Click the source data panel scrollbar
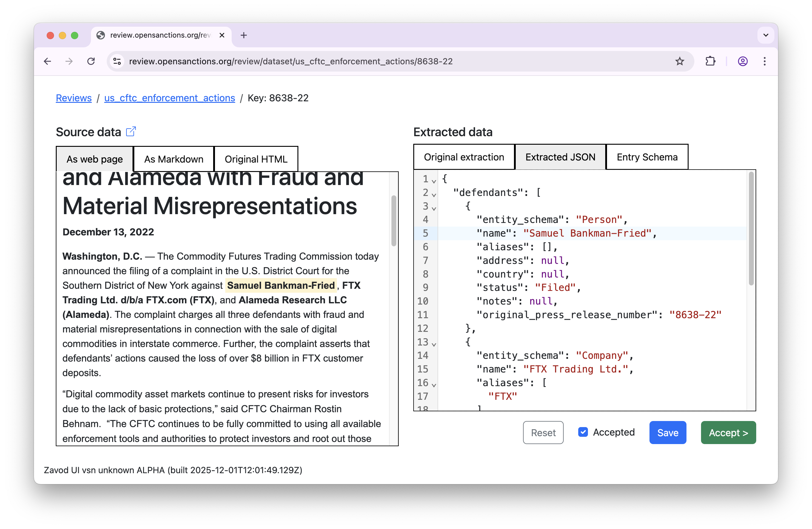Viewport: 812px width, 529px height. coord(394,221)
